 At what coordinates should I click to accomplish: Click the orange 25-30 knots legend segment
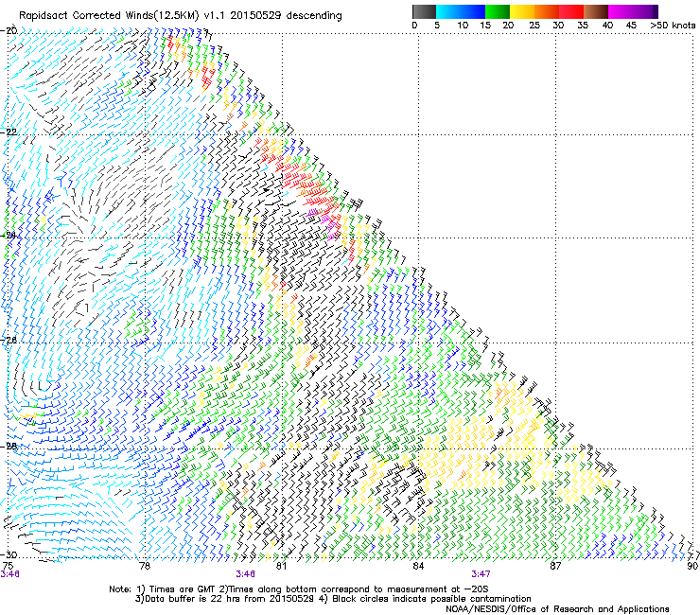click(x=547, y=11)
